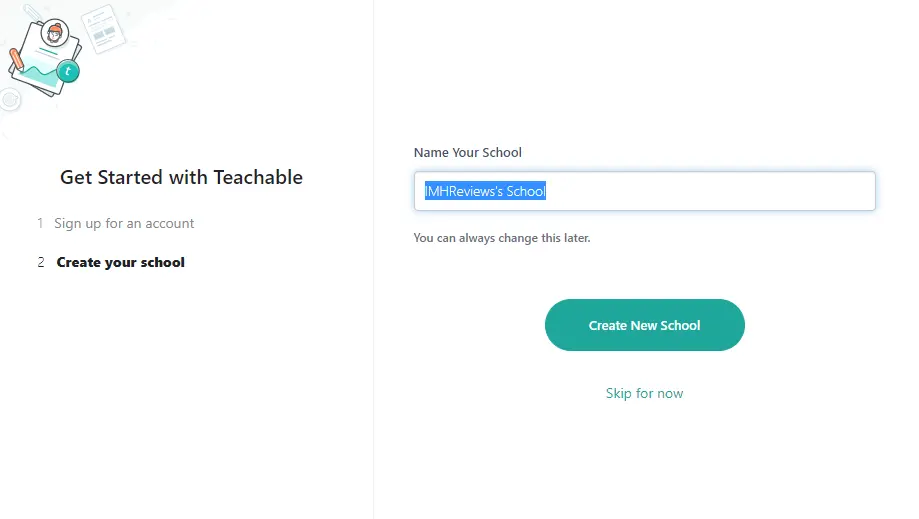
Task: Click step number 2 in the list
Action: (x=41, y=262)
